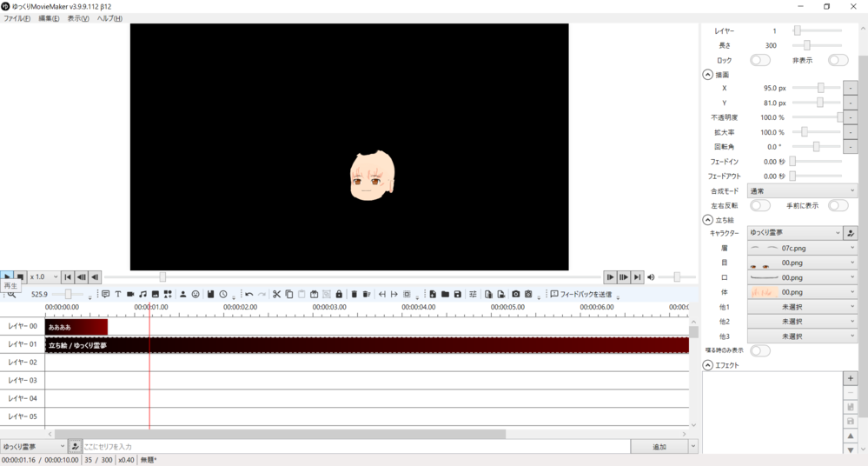The height and width of the screenshot is (466, 868).
Task: Click the music note audio icon
Action: [x=142, y=295]
